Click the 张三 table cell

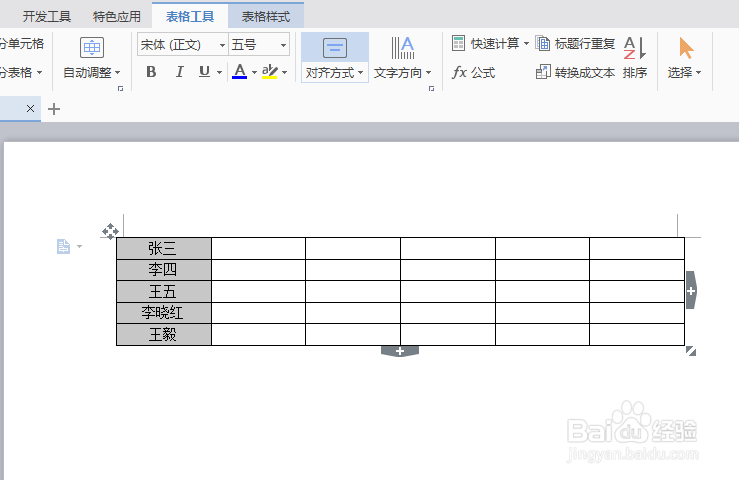click(x=164, y=248)
